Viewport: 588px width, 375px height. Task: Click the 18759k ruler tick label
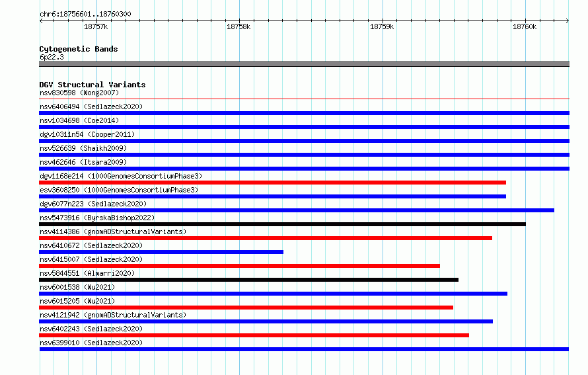pos(382,26)
